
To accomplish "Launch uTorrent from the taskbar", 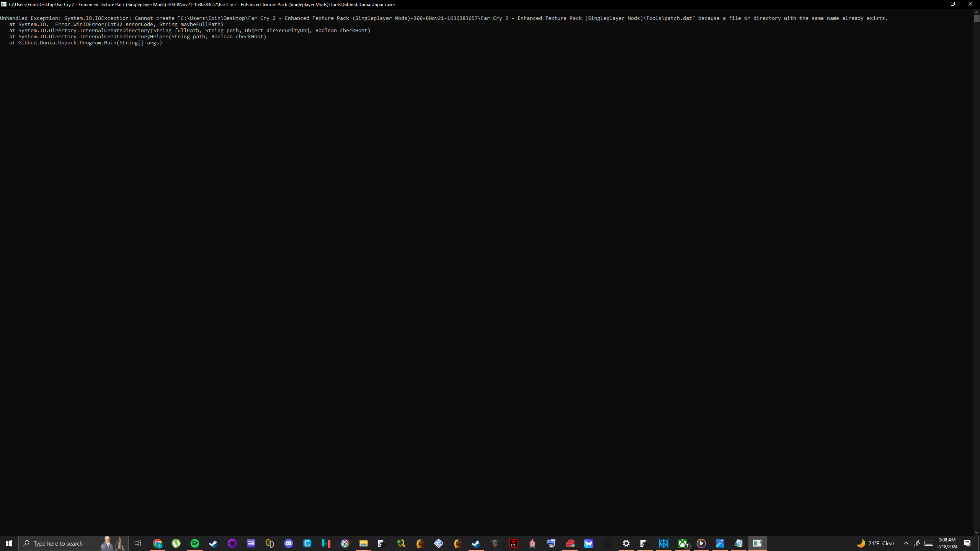I will pos(176,543).
